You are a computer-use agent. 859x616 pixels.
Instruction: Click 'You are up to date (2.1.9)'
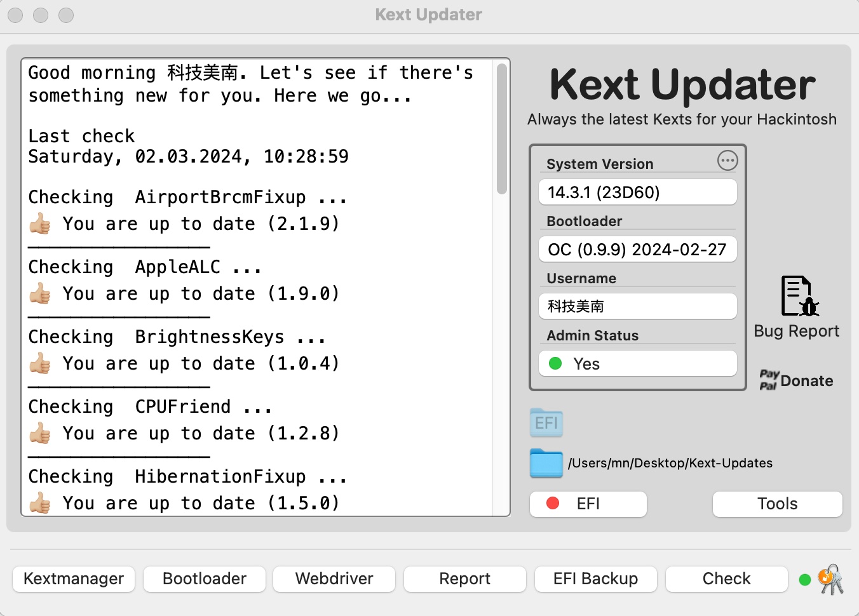201,224
